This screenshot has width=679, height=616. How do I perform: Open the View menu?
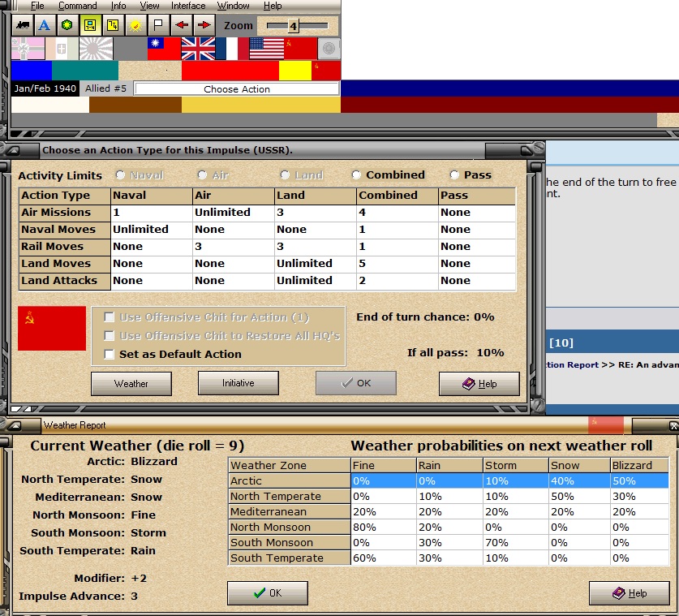[x=149, y=6]
